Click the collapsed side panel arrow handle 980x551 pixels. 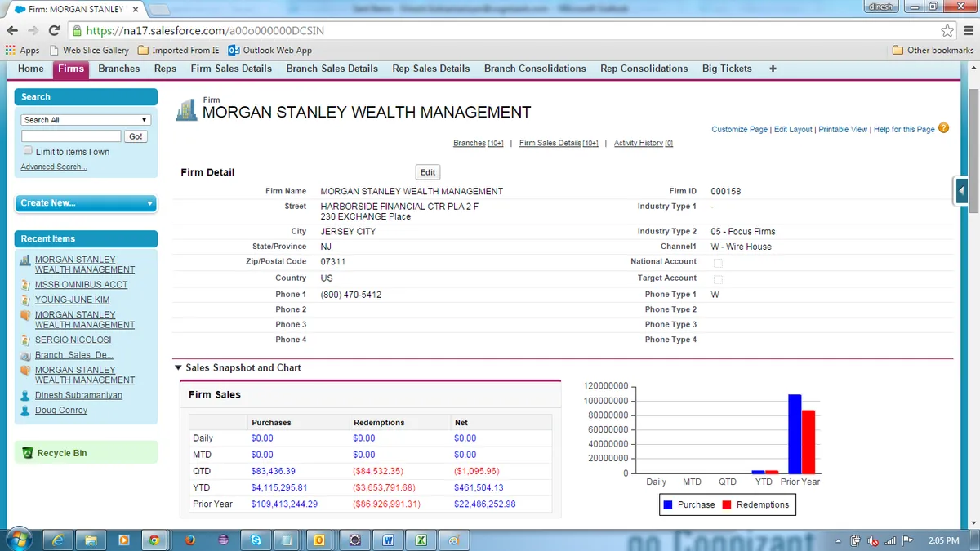coord(961,191)
